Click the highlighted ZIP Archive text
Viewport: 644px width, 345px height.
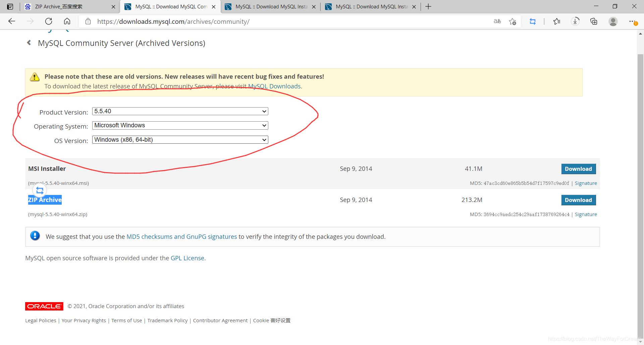(45, 200)
